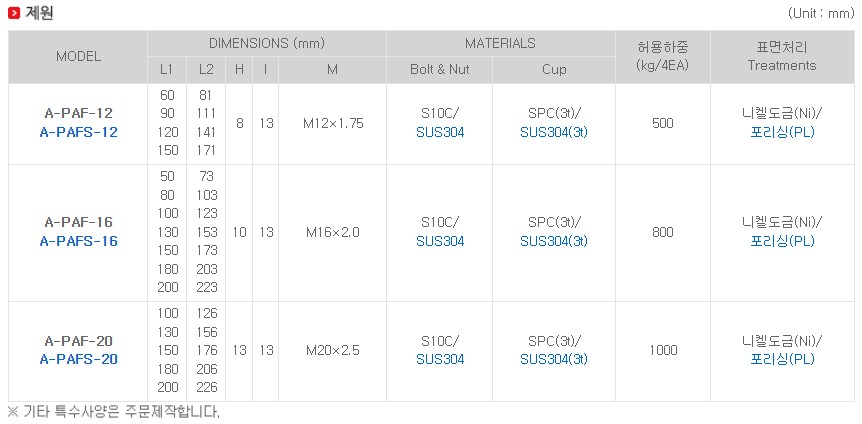Click the red arrow icon beside 제원
Viewport: 862px width, 424px height.
tap(14, 13)
